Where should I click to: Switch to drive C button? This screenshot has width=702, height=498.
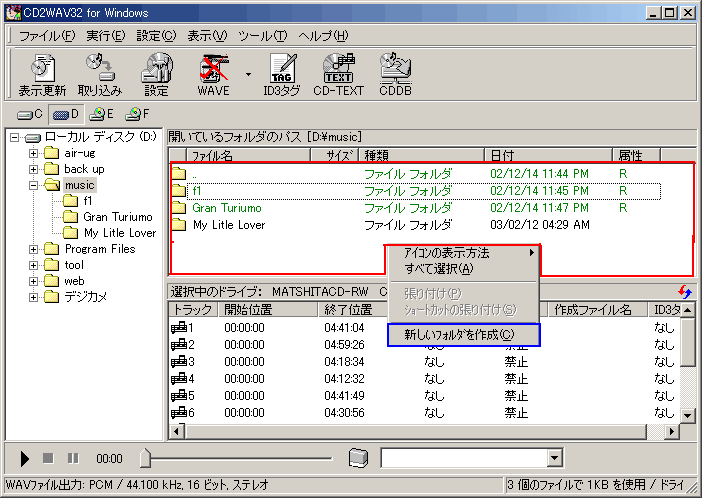click(x=31, y=114)
